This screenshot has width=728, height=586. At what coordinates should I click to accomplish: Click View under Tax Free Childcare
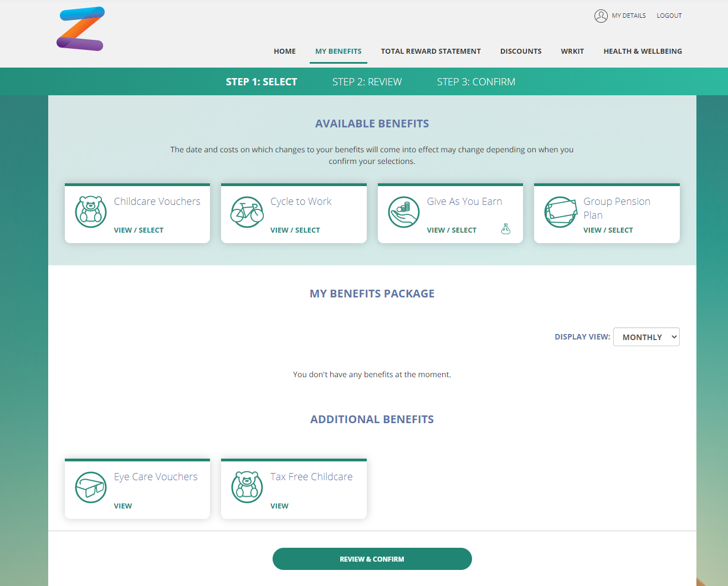tap(279, 506)
